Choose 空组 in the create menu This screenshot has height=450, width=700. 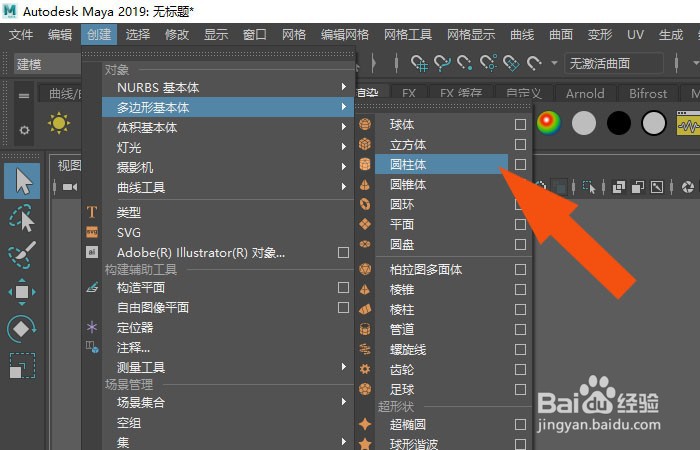[x=129, y=422]
